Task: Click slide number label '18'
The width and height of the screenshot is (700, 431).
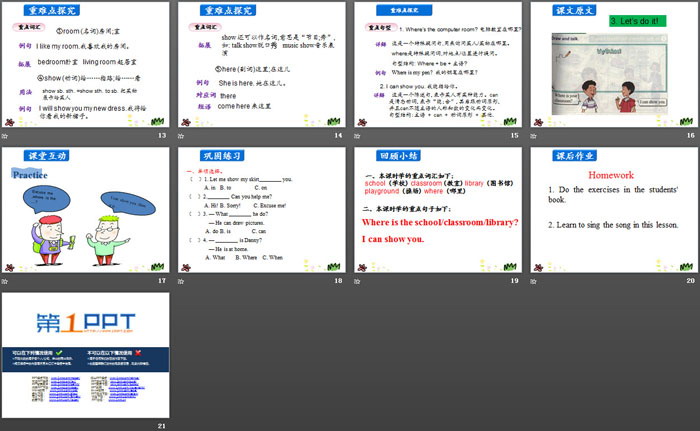Action: click(x=338, y=281)
